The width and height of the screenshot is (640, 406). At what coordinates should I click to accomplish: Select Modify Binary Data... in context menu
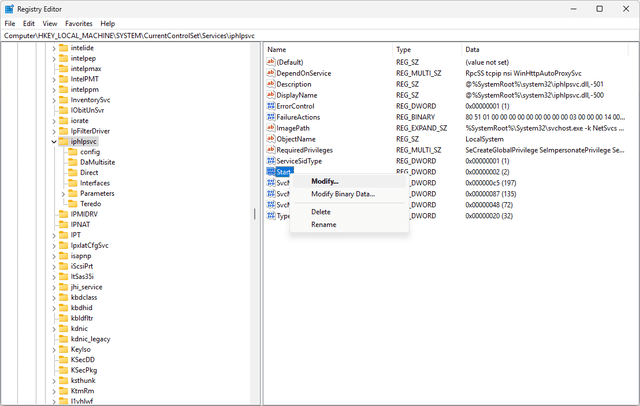(x=343, y=194)
